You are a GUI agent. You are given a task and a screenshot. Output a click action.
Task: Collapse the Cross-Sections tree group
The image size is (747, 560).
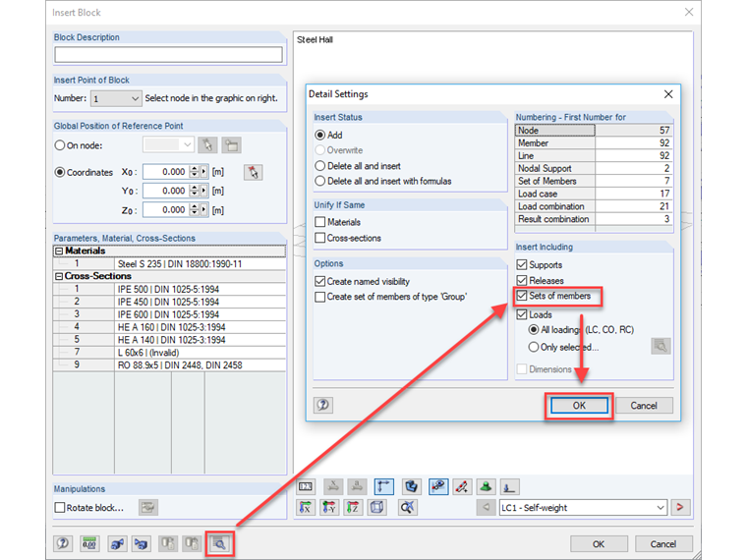59,276
